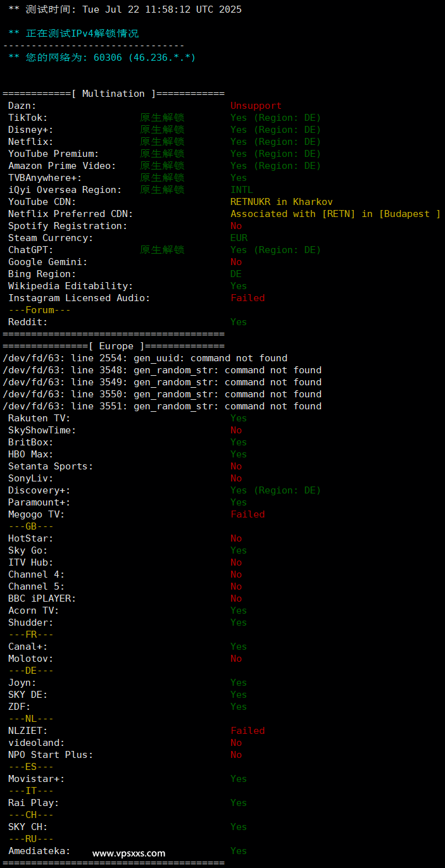
Task: Select the SKY CH: label
Action: pos(28,827)
